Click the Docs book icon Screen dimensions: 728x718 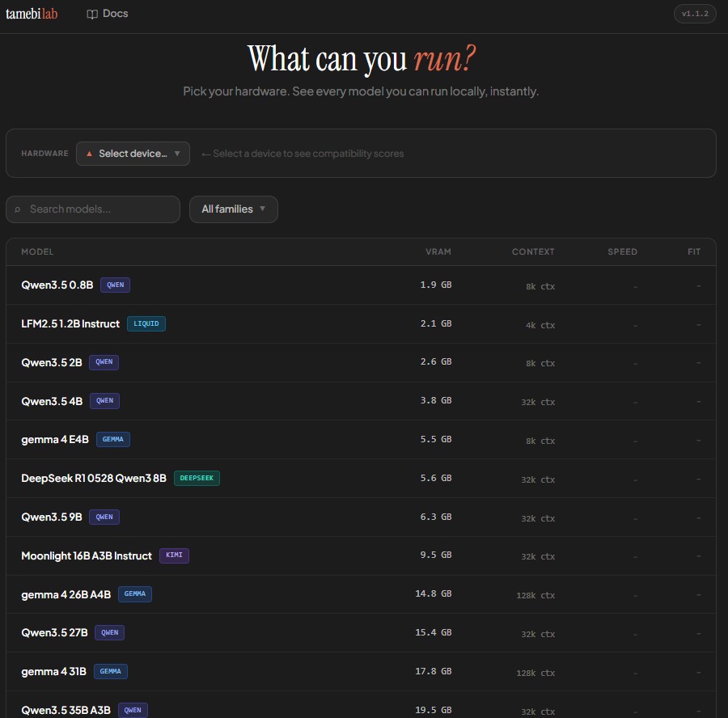92,14
